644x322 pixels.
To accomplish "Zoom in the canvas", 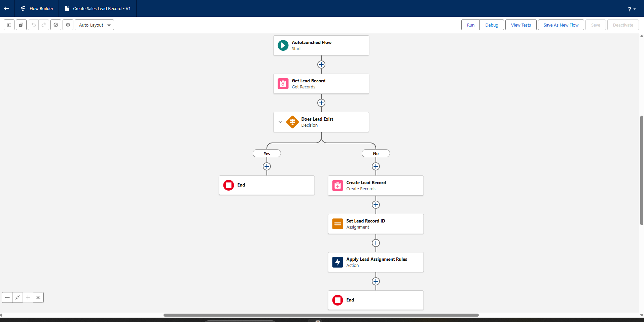I will [x=28, y=297].
